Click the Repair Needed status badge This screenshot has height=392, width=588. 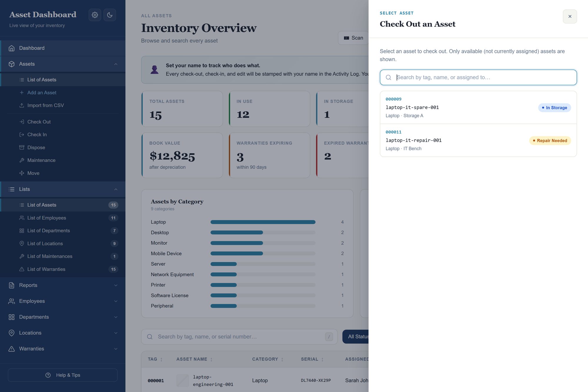[550, 141]
